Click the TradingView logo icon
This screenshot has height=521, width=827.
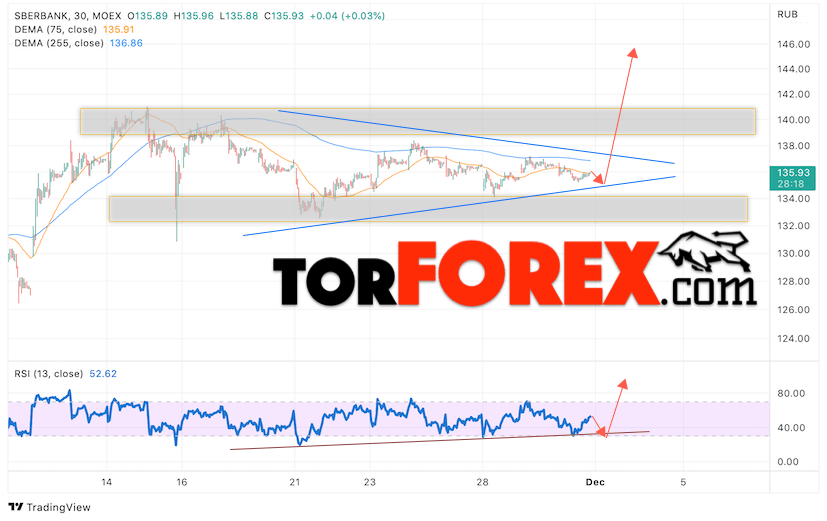[x=16, y=507]
